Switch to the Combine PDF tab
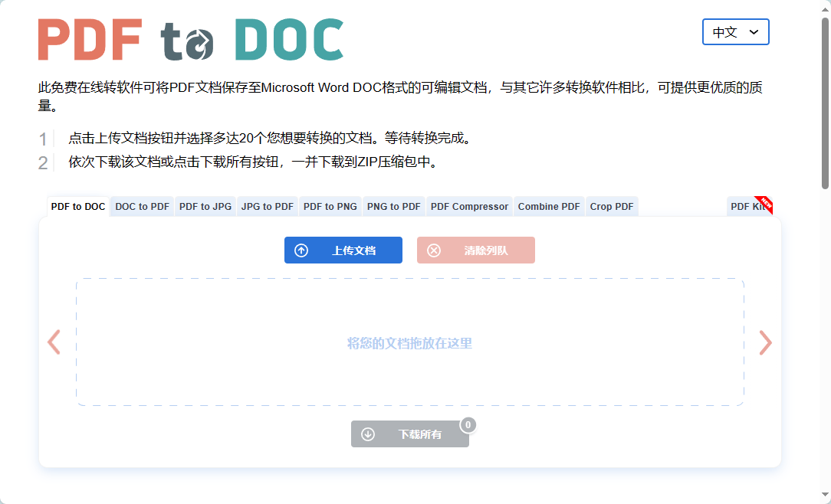The width and height of the screenshot is (831, 504). point(548,206)
